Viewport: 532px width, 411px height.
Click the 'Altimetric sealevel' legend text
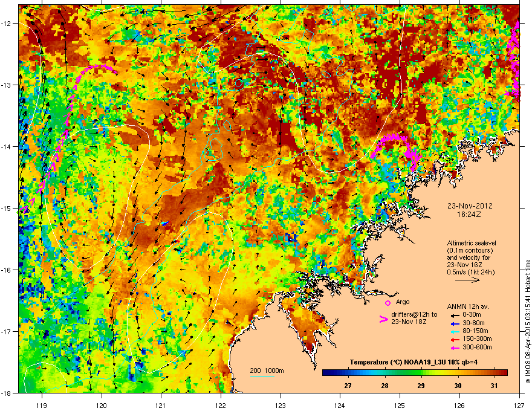coord(472,243)
